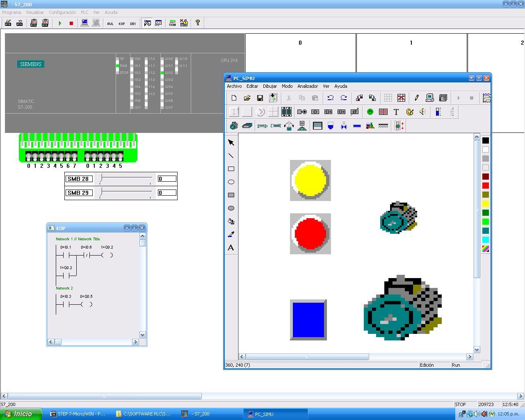525x420 pixels.
Task: Insert a conveyor belt object
Action: click(x=247, y=126)
